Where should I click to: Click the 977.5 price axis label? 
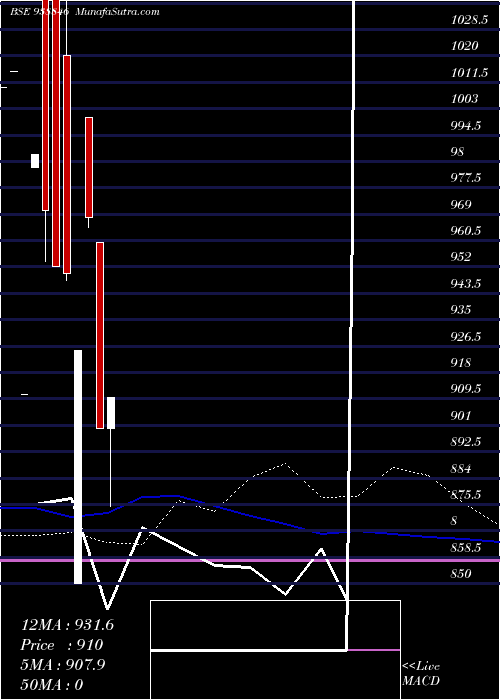[x=466, y=178]
